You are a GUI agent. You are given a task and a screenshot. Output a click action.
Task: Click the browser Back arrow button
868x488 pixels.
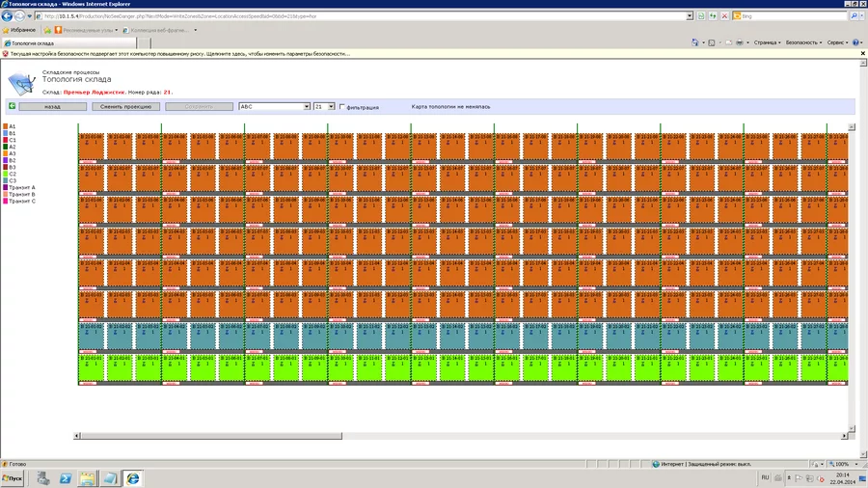[7, 16]
